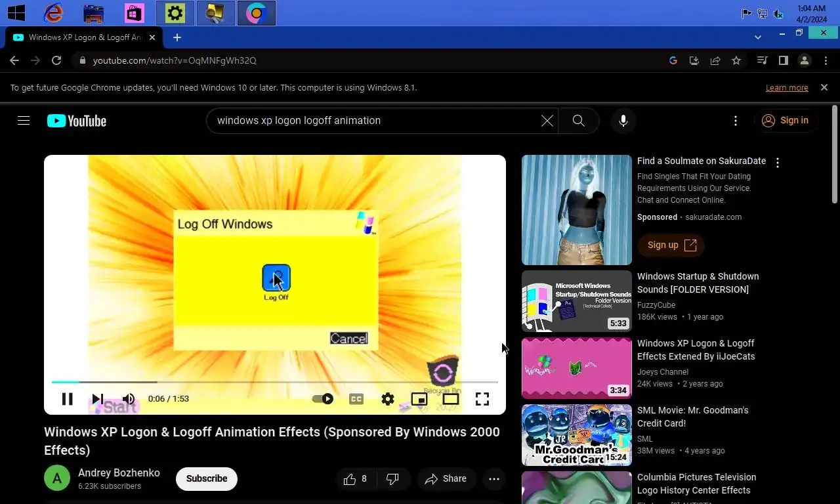Open Windows XP Logon & Logoff Effects Extened title
Screen dimensions: 840x504
pos(696,350)
